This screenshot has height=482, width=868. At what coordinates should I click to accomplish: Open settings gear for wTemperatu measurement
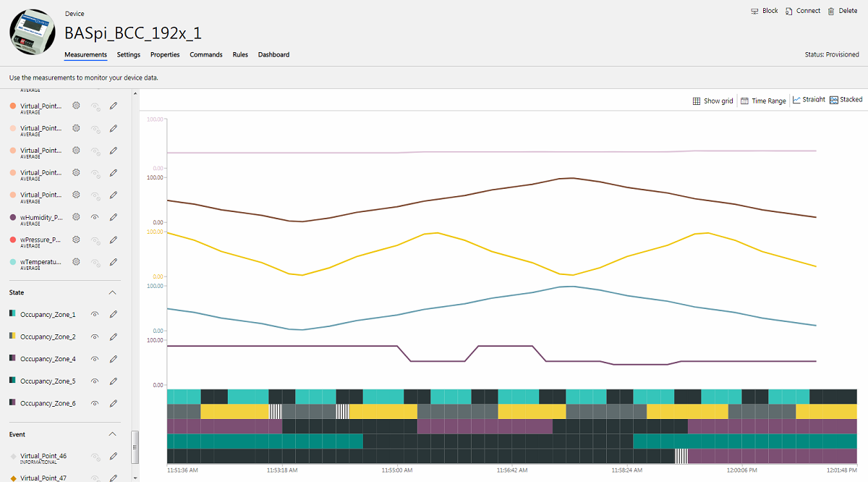coord(76,261)
